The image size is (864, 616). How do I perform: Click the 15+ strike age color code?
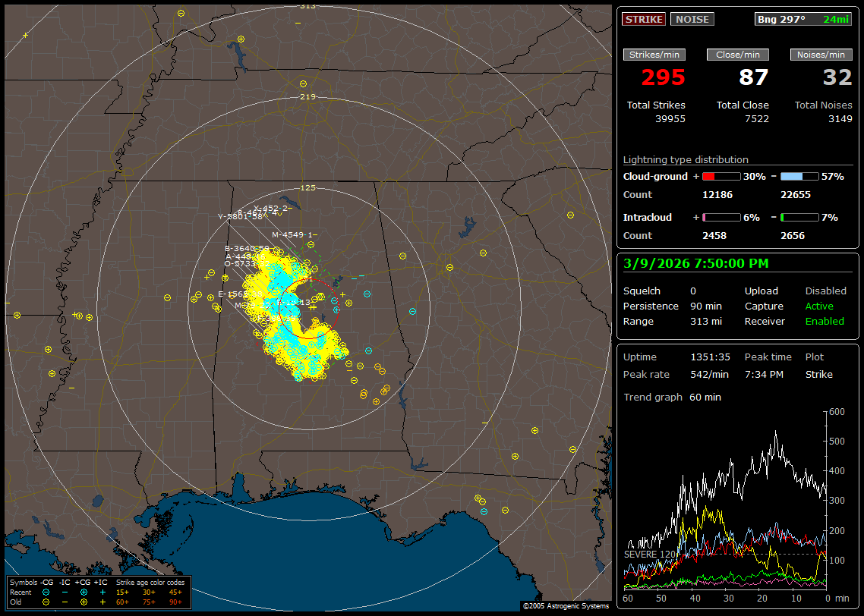122,592
